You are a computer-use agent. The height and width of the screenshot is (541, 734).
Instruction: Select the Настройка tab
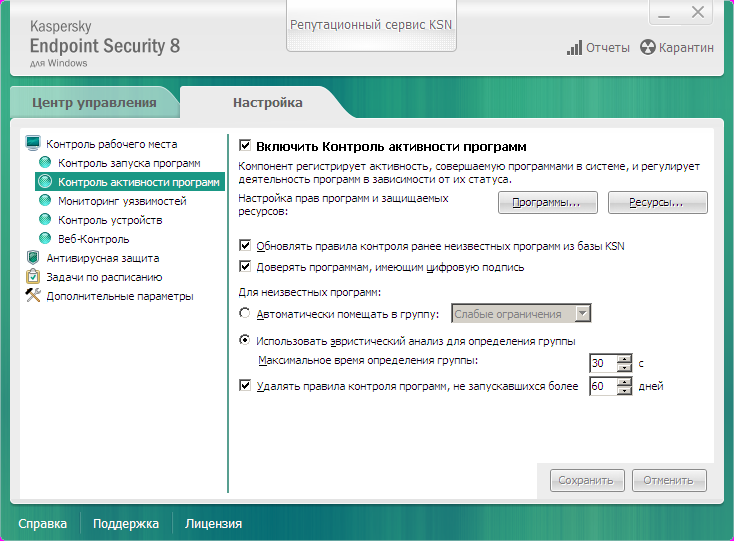[267, 102]
